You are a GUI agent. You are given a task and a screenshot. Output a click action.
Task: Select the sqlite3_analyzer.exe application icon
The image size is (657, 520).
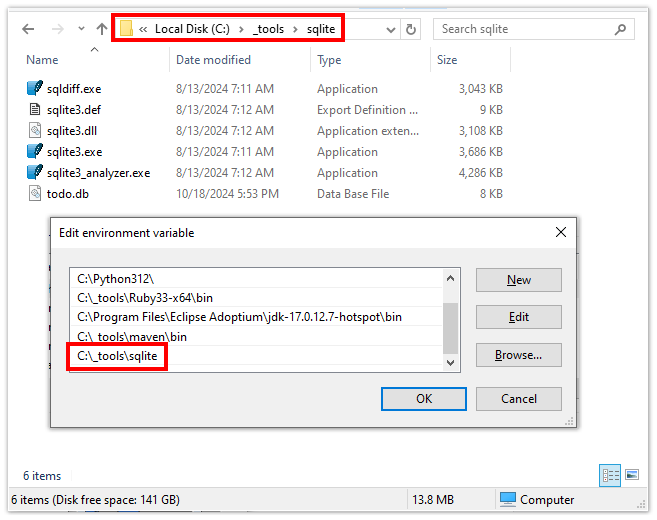pyautogui.click(x=36, y=173)
